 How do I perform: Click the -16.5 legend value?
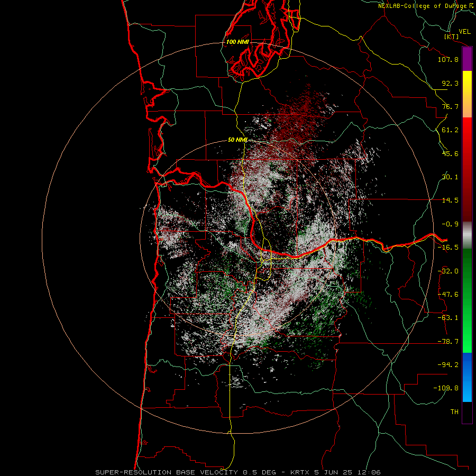448,248
